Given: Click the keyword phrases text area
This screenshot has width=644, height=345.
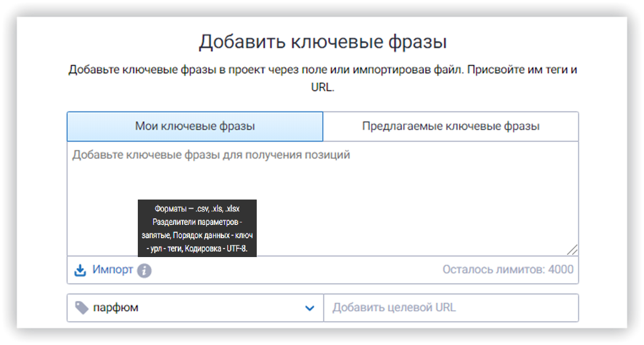Looking at the screenshot, I should click(322, 199).
